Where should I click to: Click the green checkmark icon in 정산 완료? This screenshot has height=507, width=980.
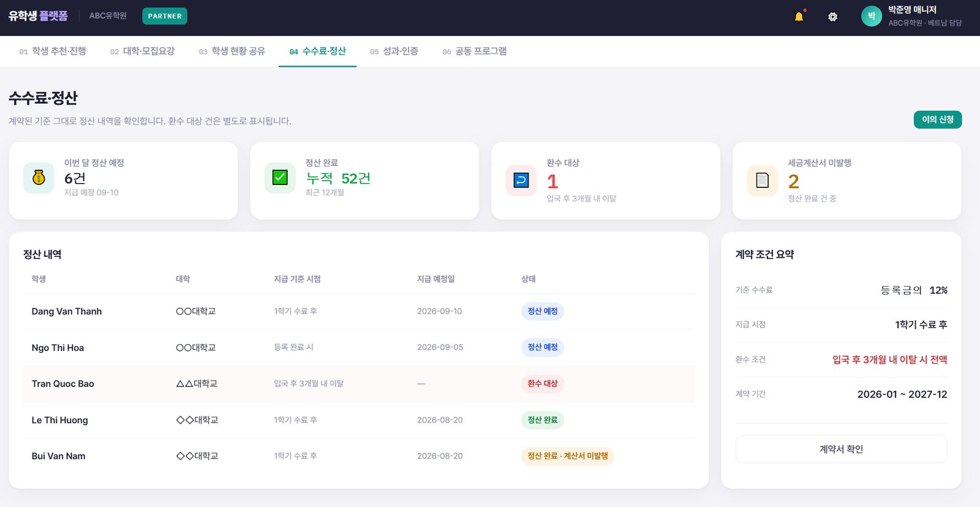click(x=280, y=178)
